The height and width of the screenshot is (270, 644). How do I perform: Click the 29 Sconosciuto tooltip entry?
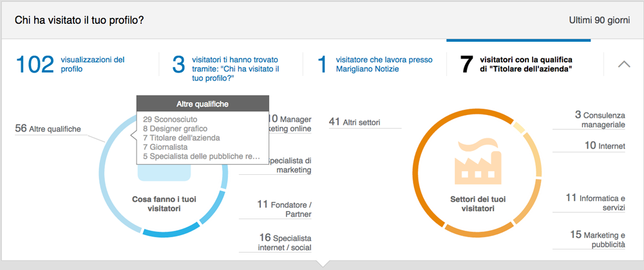(171, 120)
